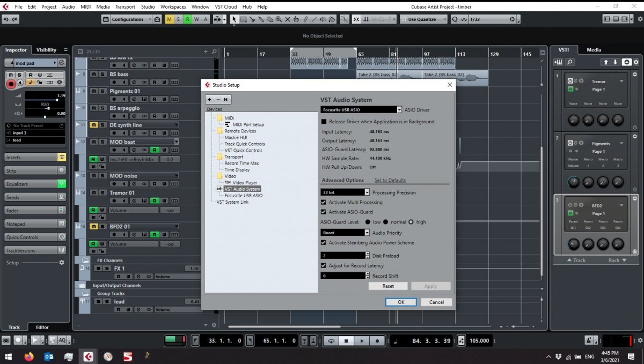Click the Stop button in transport bar

click(x=347, y=340)
